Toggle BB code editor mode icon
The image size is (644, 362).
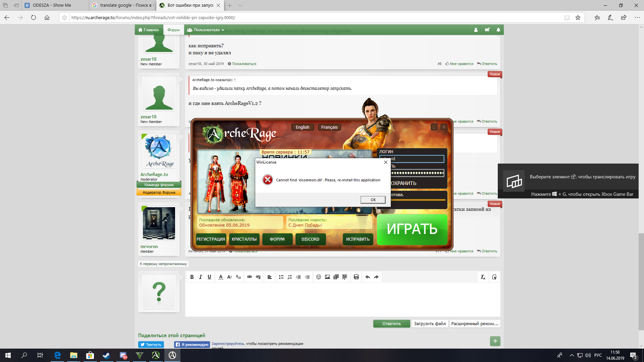tap(494, 277)
